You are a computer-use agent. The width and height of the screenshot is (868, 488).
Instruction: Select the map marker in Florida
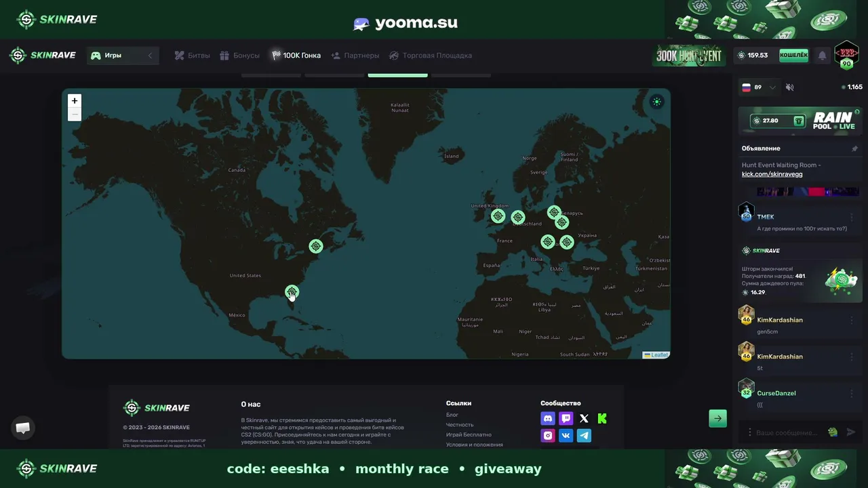click(x=292, y=292)
